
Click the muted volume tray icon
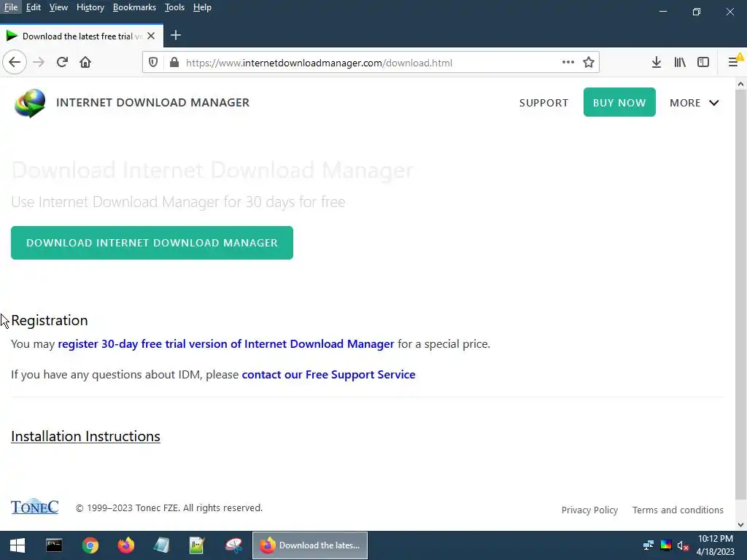(683, 545)
